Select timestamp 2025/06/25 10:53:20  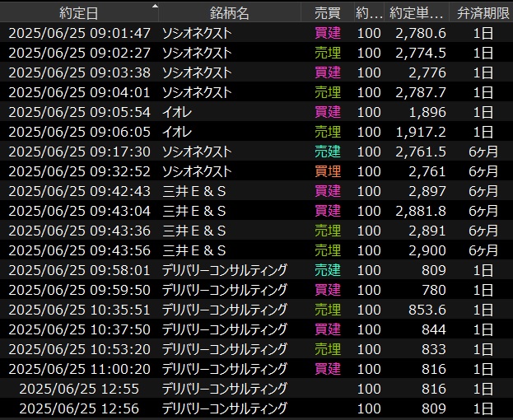coord(80,349)
